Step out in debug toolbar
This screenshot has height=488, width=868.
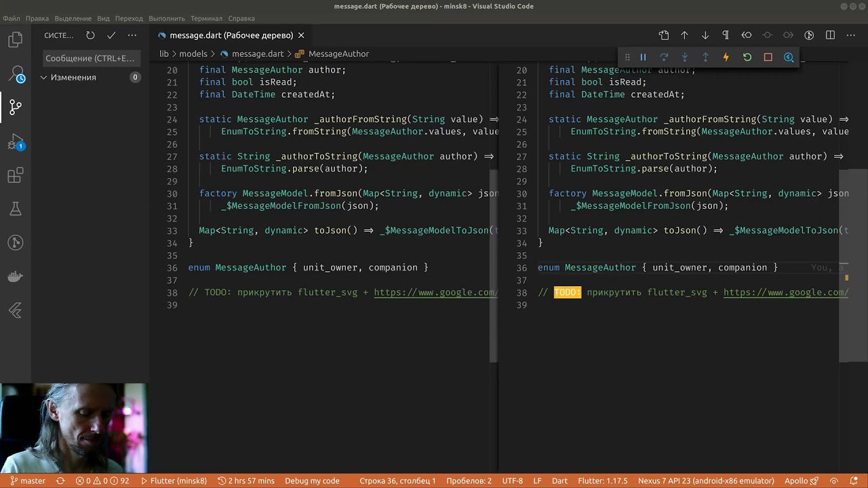[705, 58]
